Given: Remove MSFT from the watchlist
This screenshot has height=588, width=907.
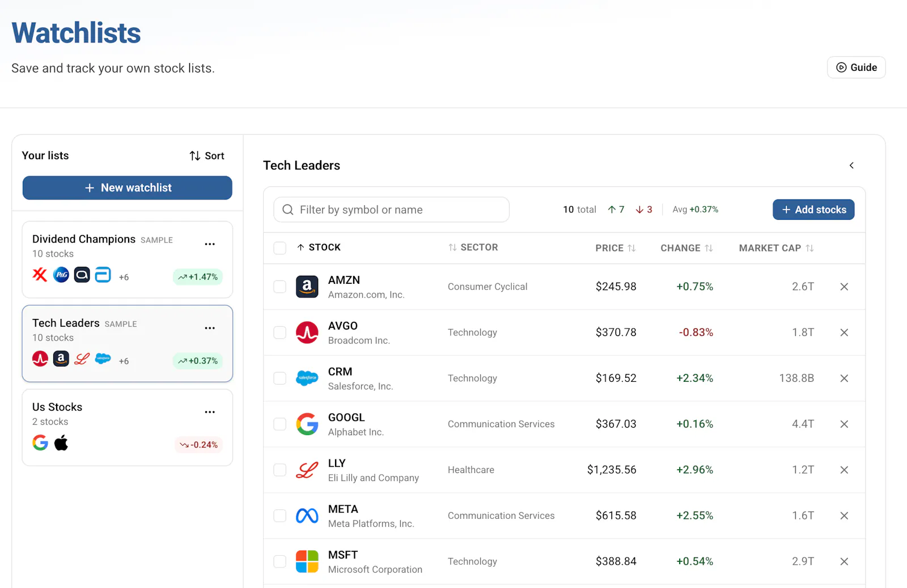Looking at the screenshot, I should (x=844, y=561).
